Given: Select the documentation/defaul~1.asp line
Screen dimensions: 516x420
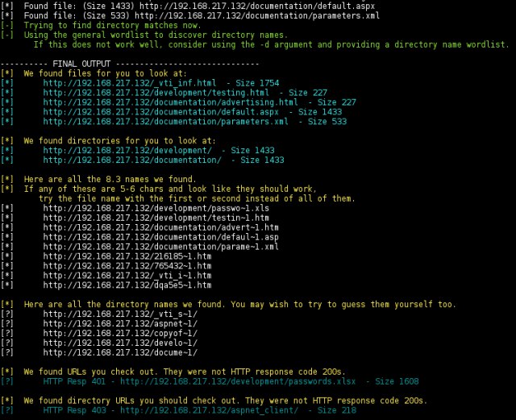Looking at the screenshot, I should pos(160,237).
